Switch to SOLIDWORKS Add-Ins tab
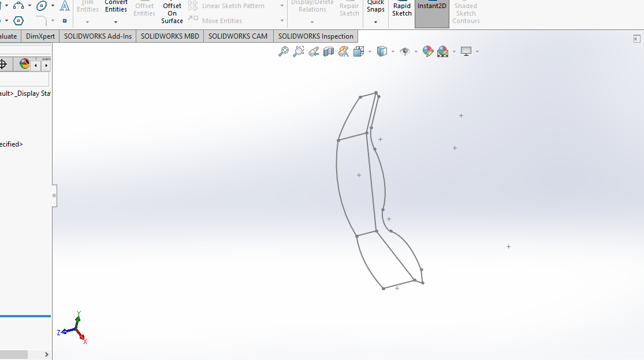Screen dimensions: 644x360 click(x=98, y=36)
